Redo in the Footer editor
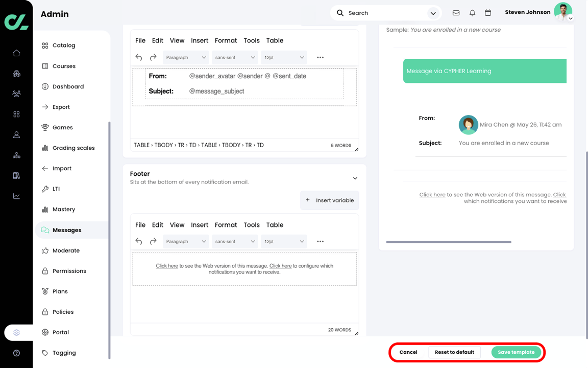This screenshot has height=368, width=588. point(153,241)
